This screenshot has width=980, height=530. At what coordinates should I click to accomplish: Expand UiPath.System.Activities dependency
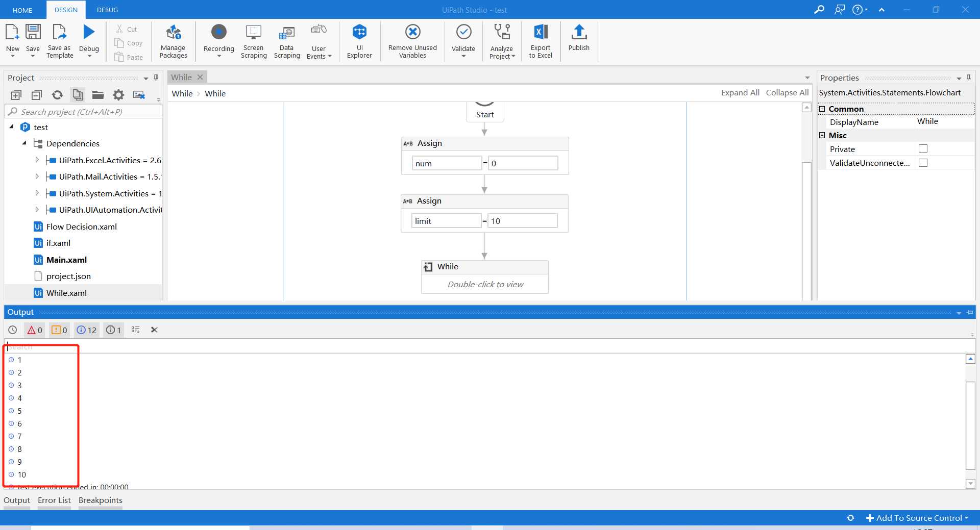pyautogui.click(x=37, y=193)
